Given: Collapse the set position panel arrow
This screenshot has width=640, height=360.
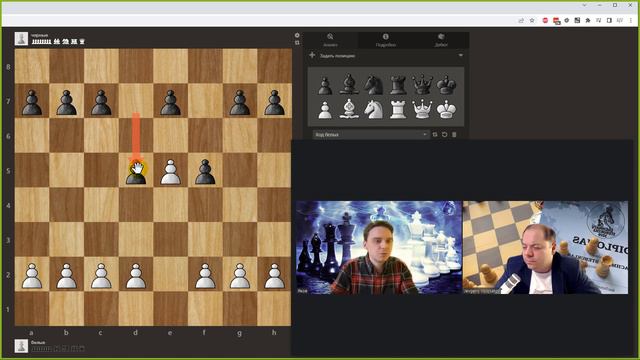Looking at the screenshot, I should [x=461, y=55].
